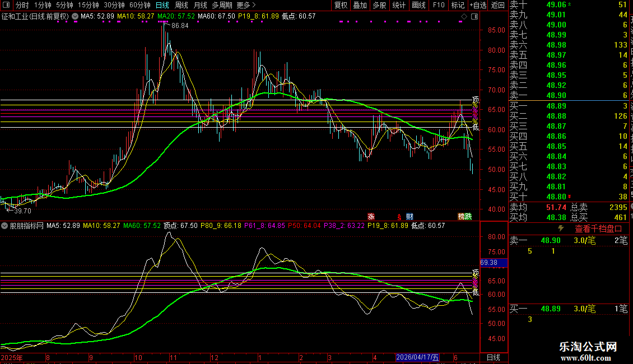Click the 2025年 label on time axis
This screenshot has width=633, height=364.
tap(12, 357)
